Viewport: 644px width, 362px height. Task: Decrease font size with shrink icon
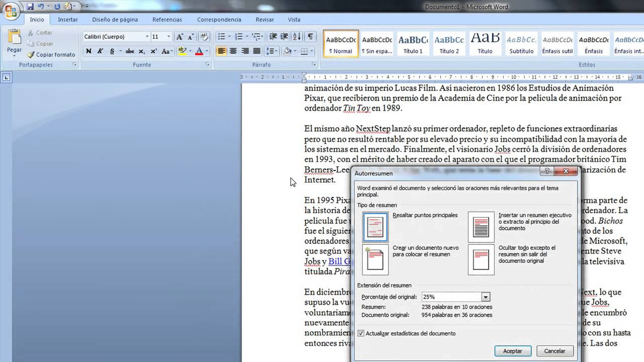click(191, 37)
